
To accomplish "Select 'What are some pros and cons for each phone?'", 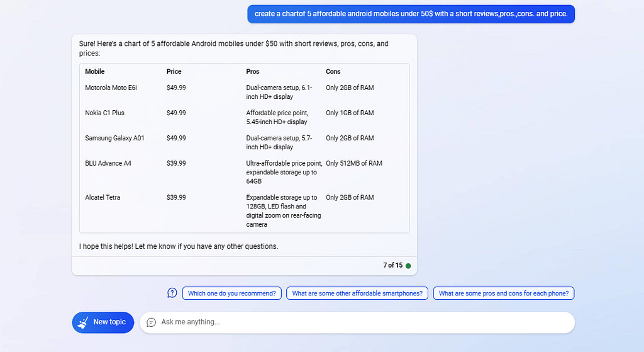I will pyautogui.click(x=504, y=293).
